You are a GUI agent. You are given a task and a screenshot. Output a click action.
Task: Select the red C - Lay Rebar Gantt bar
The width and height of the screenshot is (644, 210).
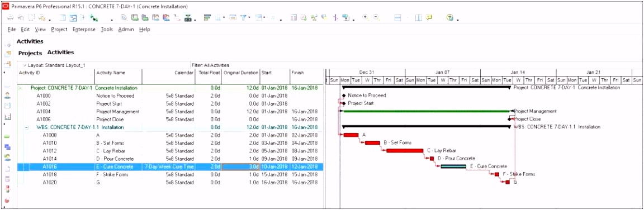[405, 151]
